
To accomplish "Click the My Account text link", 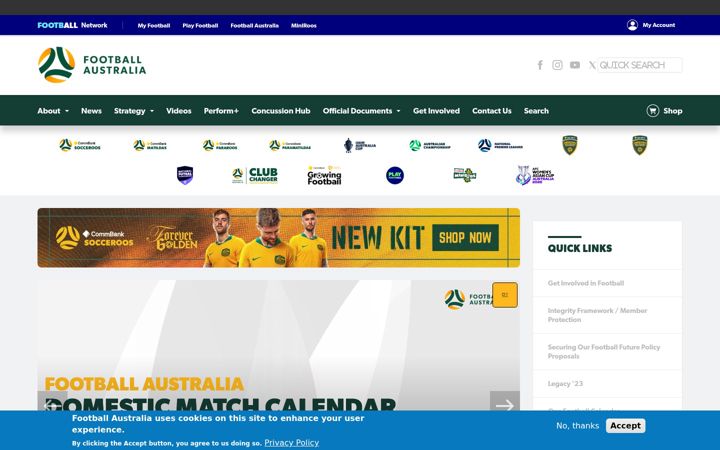I will point(659,25).
